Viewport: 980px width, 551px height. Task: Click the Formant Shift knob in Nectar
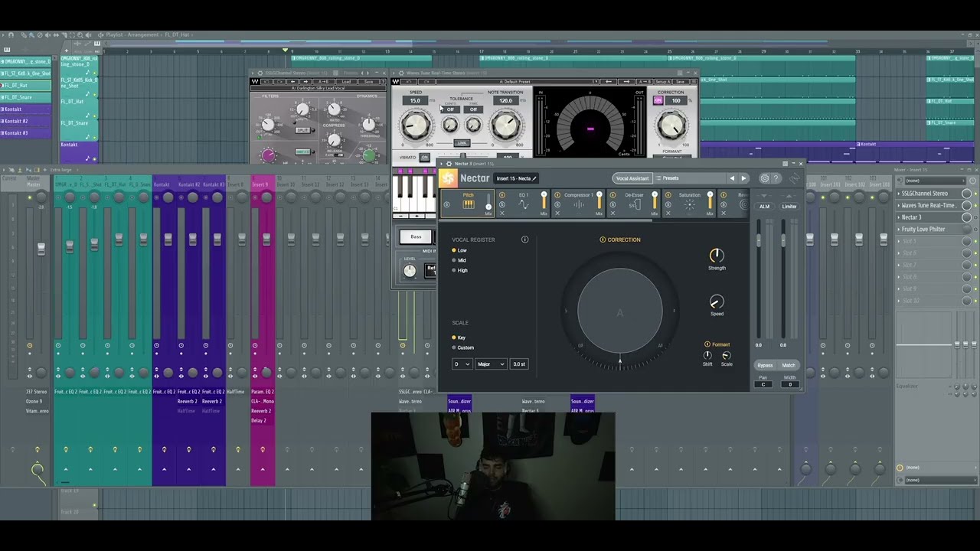click(707, 355)
